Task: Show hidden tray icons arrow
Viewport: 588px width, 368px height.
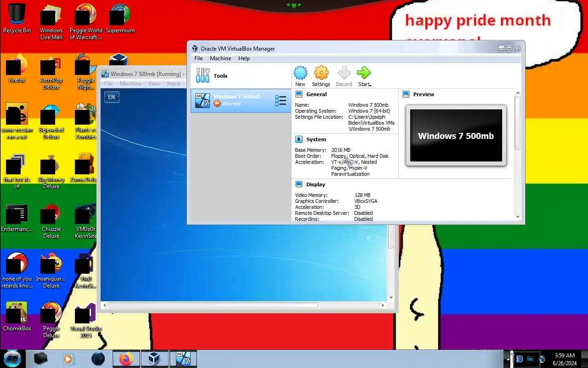Action: [508, 359]
